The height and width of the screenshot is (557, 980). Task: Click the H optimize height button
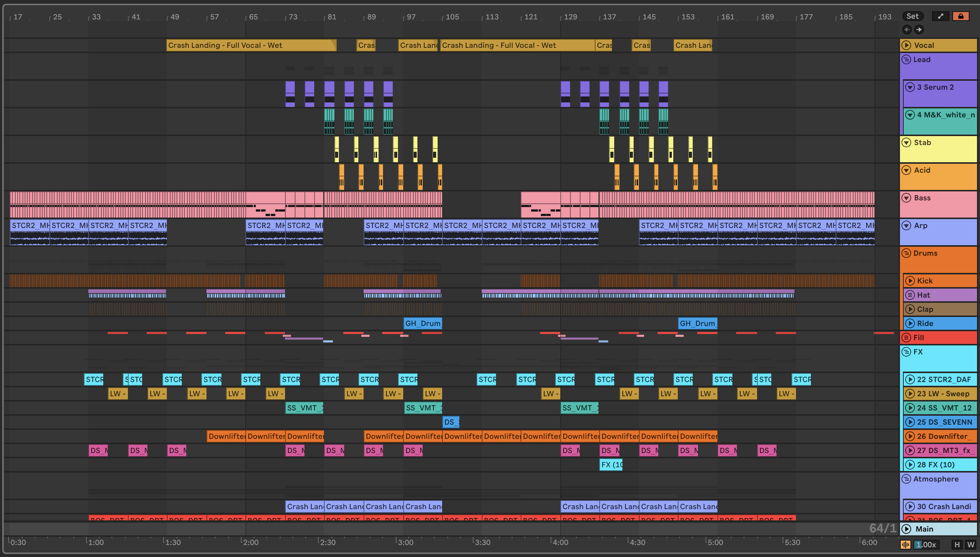click(957, 544)
